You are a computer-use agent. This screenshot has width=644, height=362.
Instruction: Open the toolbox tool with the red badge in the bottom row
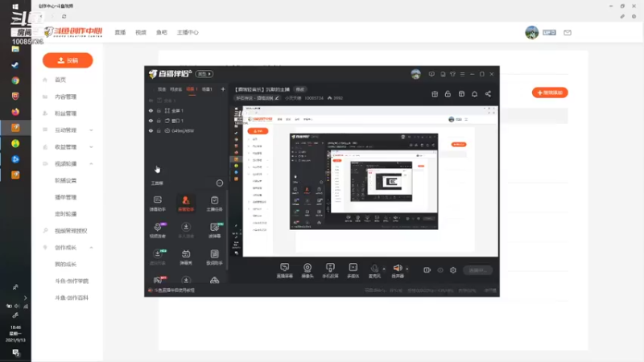coord(159,280)
